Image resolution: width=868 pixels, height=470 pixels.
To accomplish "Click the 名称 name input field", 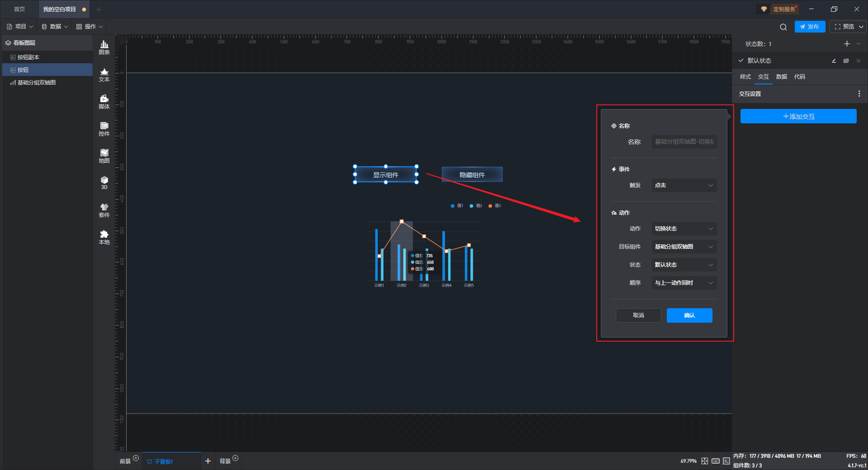I will tap(684, 142).
